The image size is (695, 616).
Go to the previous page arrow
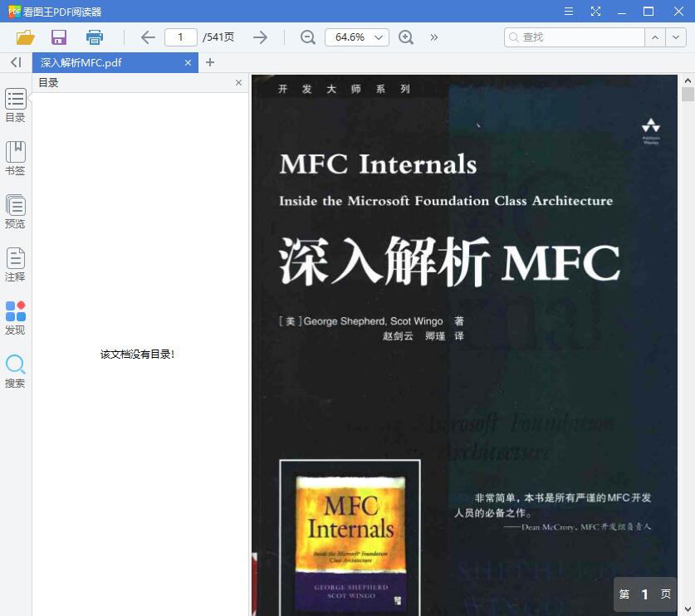(x=148, y=37)
